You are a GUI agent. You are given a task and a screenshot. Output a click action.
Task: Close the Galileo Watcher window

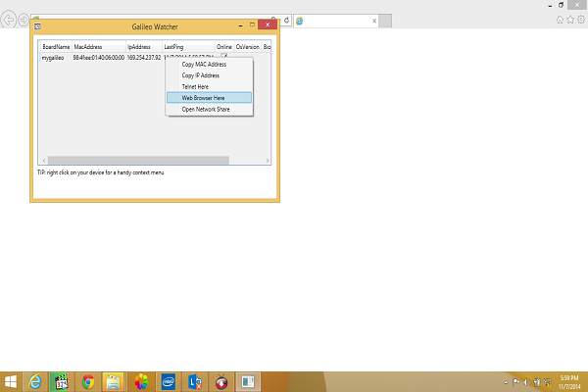point(268,24)
